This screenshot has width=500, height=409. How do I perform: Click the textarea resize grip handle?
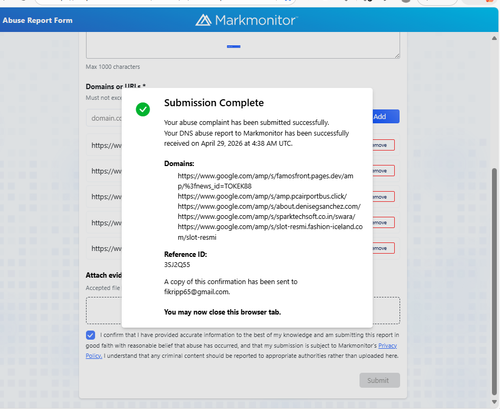click(x=397, y=56)
